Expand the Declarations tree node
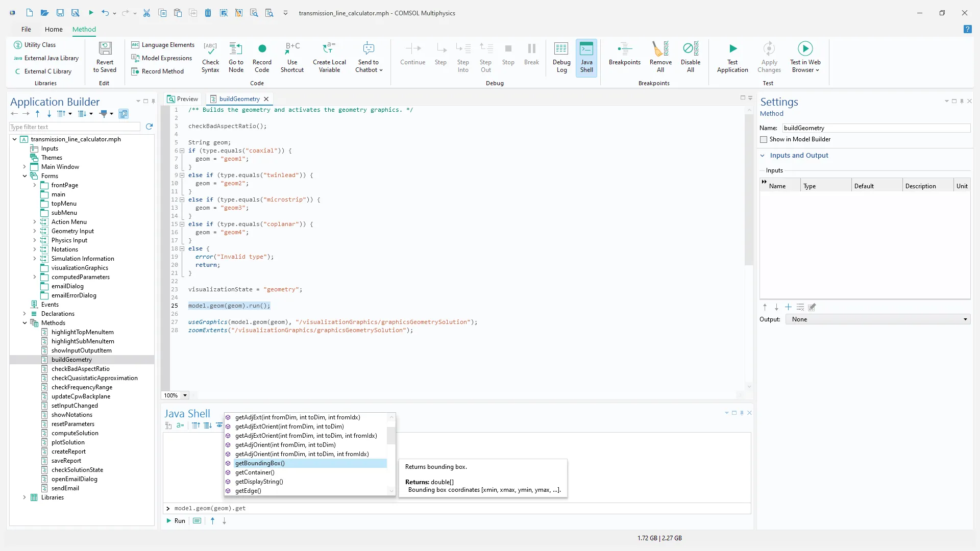Viewport: 980px width, 551px height. (x=24, y=314)
